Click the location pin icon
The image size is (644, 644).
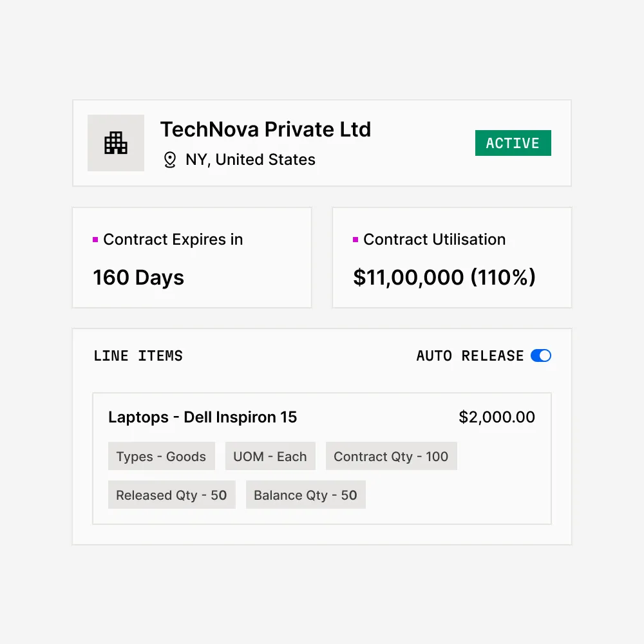pos(170,160)
